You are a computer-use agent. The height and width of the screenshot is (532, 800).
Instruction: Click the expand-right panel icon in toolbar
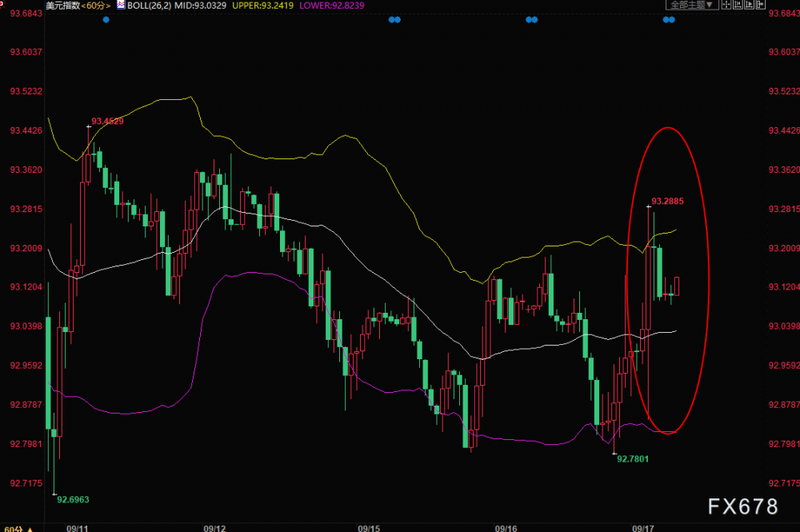(x=760, y=5)
